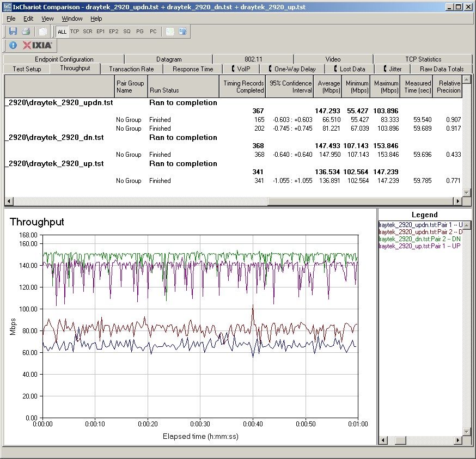Click the Average (Mbps) column header
Viewport: 476px width, 459px height.
tap(328, 87)
